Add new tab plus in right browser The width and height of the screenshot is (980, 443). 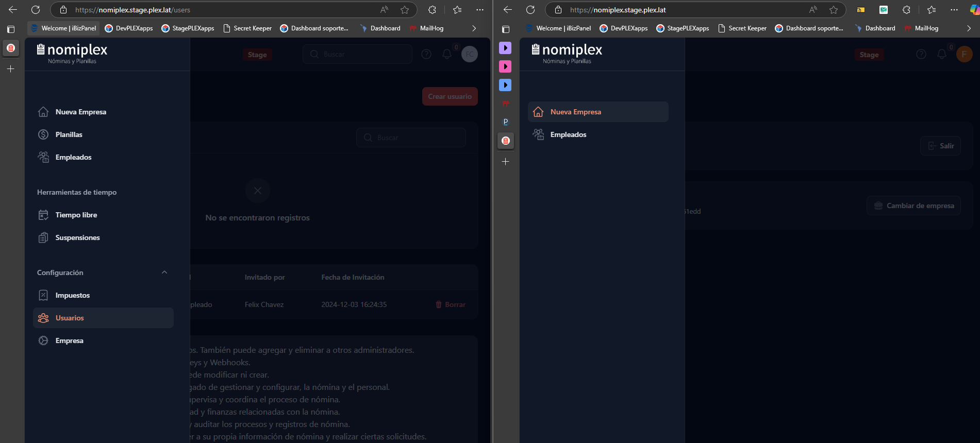(x=506, y=162)
